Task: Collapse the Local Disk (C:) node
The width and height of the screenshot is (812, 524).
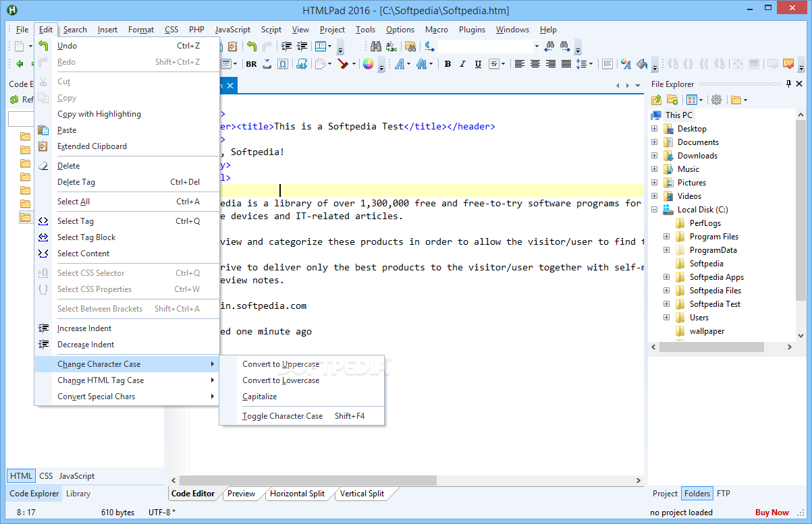Action: click(x=654, y=210)
